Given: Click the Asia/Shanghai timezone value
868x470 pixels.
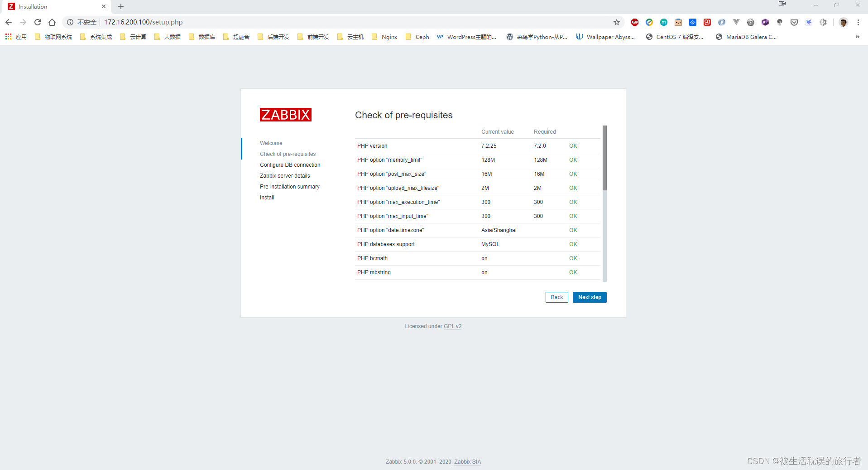Looking at the screenshot, I should (499, 230).
